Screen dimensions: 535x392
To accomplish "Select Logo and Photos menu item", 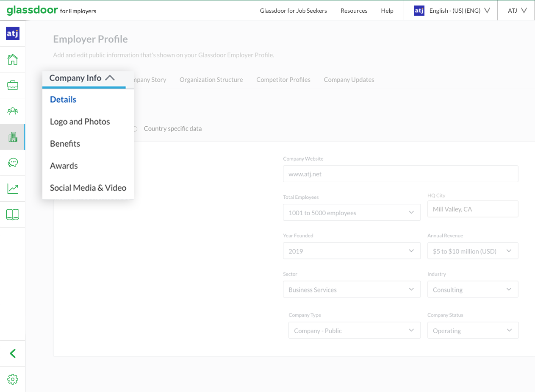I will click(x=80, y=122).
